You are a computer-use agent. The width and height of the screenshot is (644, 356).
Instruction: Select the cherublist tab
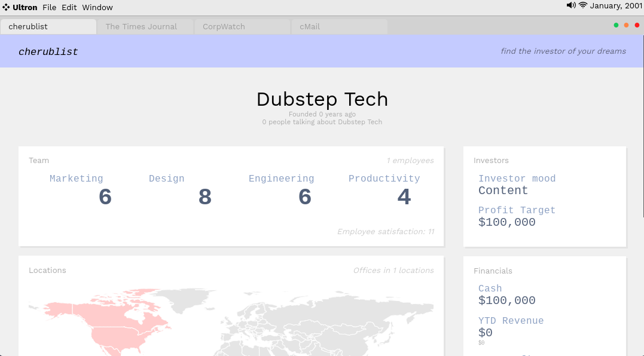[x=28, y=27]
